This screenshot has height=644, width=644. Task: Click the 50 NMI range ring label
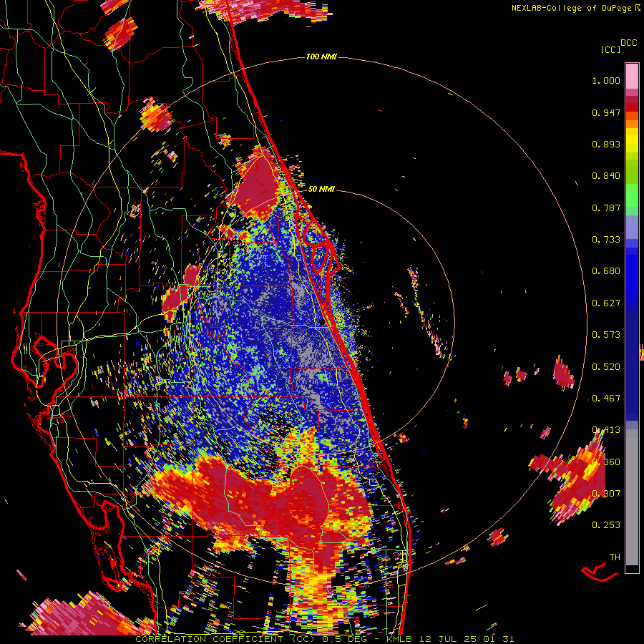point(321,189)
